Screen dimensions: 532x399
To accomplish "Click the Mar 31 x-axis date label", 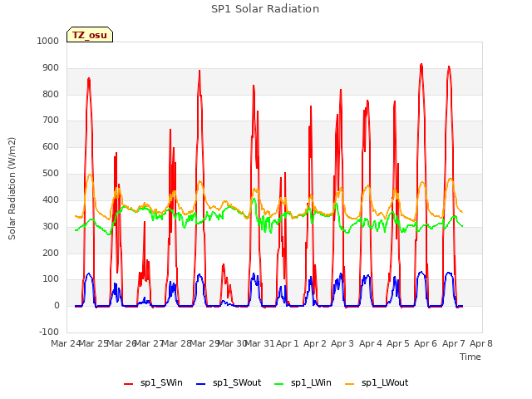I will [x=259, y=343].
